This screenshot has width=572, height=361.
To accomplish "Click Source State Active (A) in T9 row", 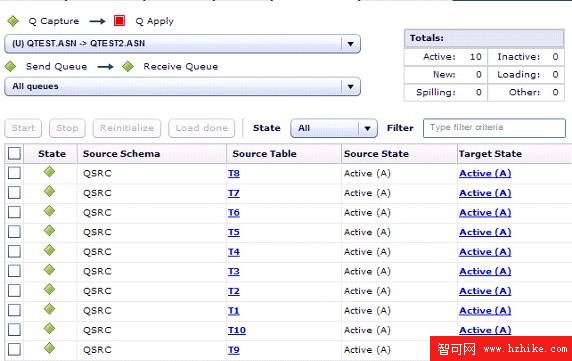I will coord(367,350).
